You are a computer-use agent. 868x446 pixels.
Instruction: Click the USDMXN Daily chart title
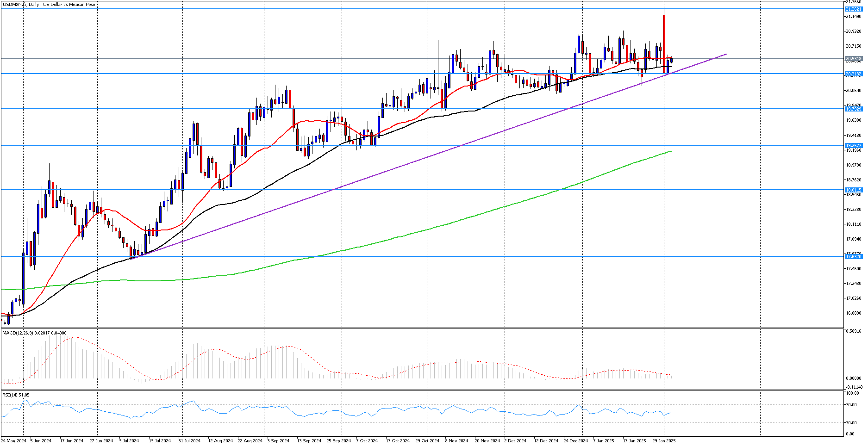coord(49,5)
